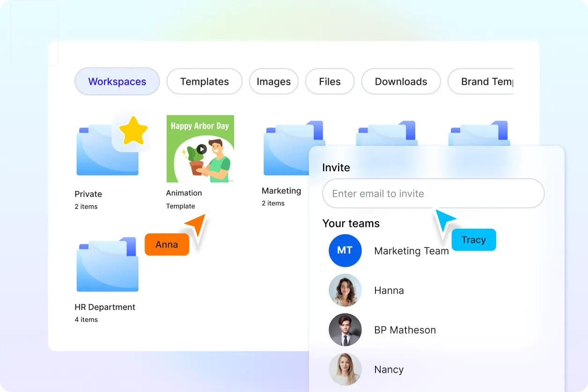This screenshot has height=392, width=588.
Task: Select the Happy Arbor Day template thumbnail
Action: pos(200,148)
